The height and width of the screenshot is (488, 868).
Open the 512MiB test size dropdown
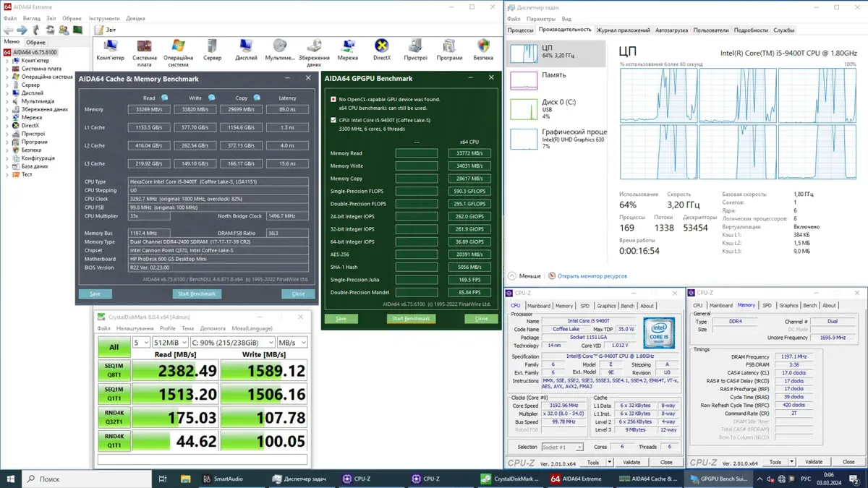[170, 342]
